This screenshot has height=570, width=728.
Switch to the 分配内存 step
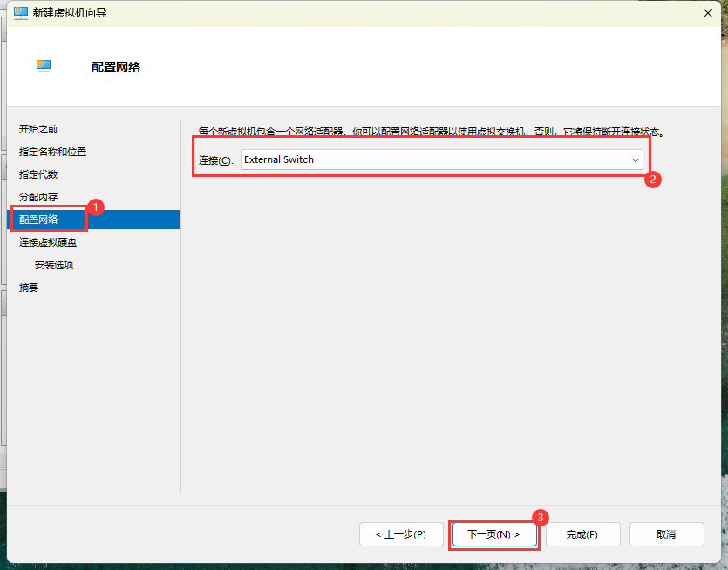pyautogui.click(x=38, y=197)
